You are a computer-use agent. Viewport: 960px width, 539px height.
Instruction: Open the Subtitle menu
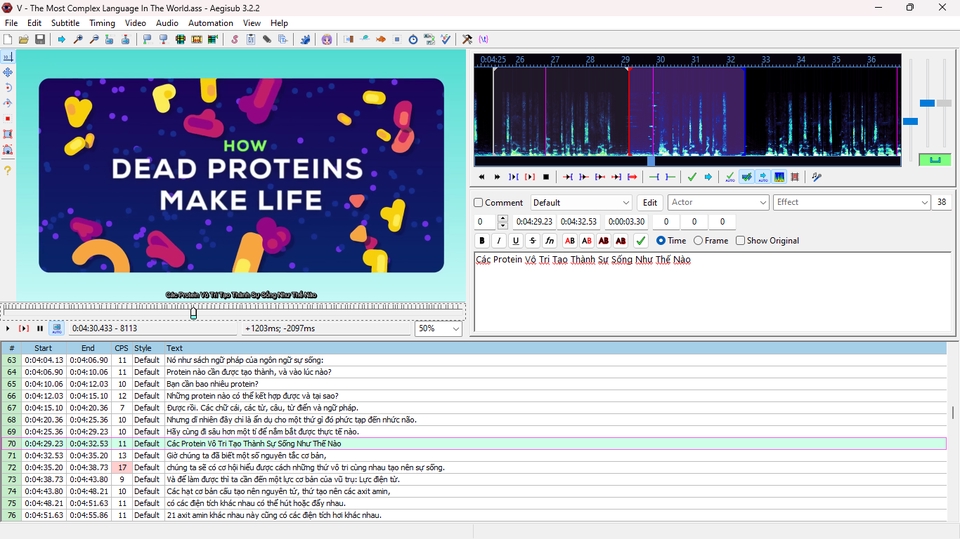point(65,23)
